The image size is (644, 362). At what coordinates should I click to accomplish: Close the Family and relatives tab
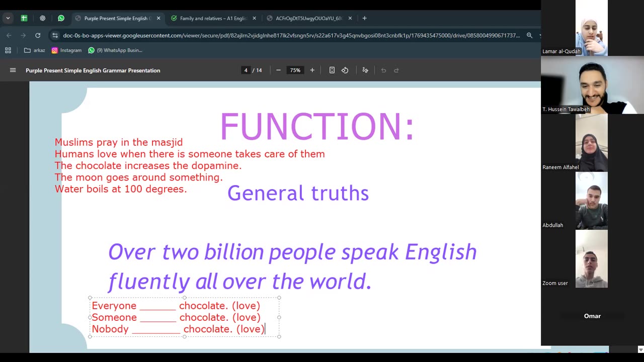[254, 18]
